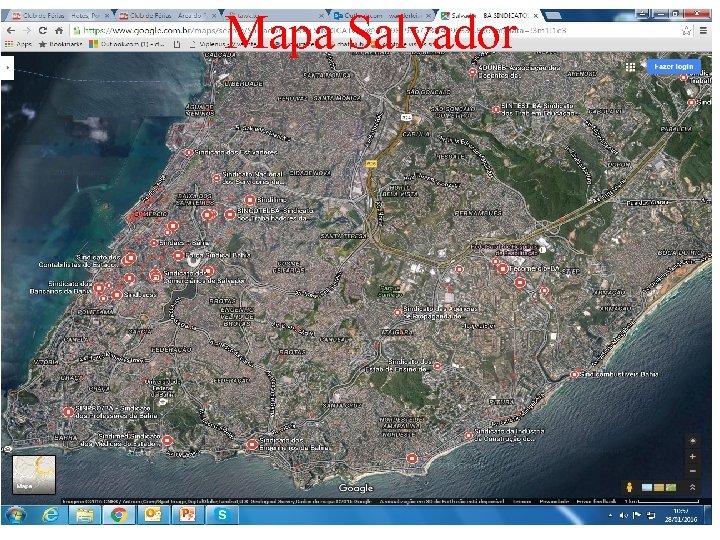Image resolution: width=720 pixels, height=540 pixels.
Task: Click the tilt view control above zoom
Action: tap(692, 440)
